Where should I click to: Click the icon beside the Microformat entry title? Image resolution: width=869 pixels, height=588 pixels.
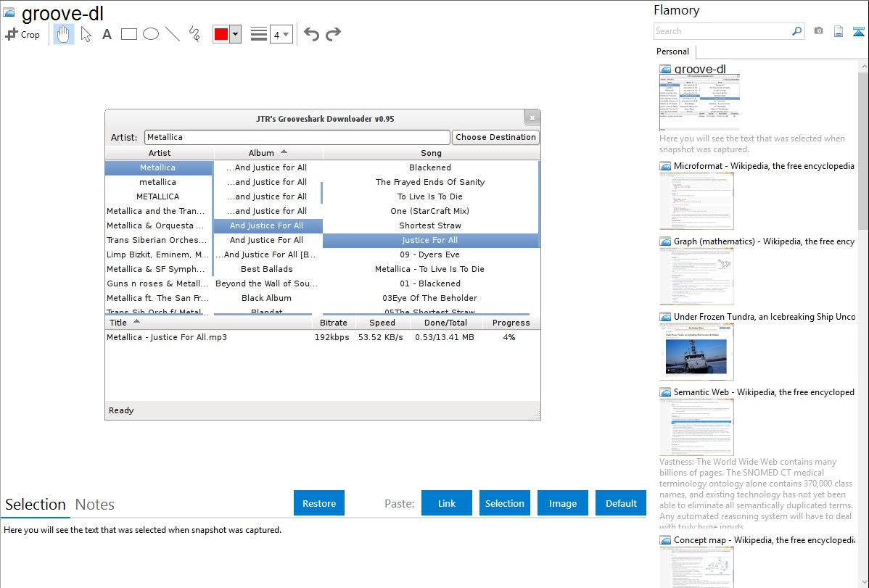[x=666, y=166]
